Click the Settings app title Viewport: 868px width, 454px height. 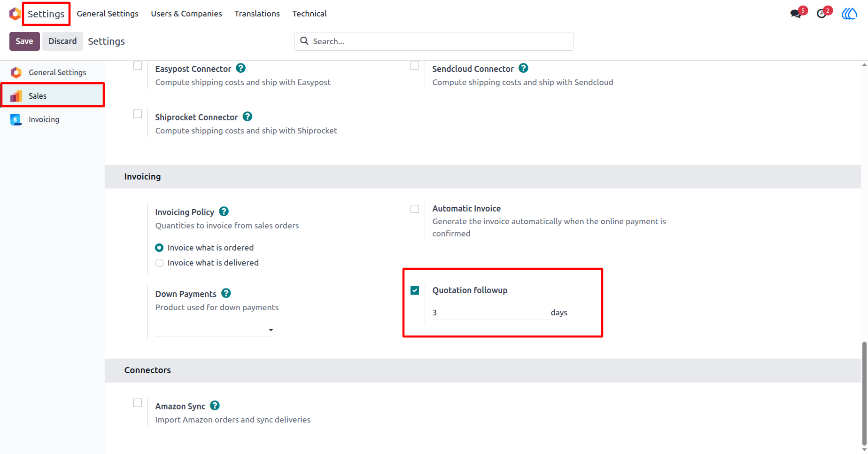46,14
